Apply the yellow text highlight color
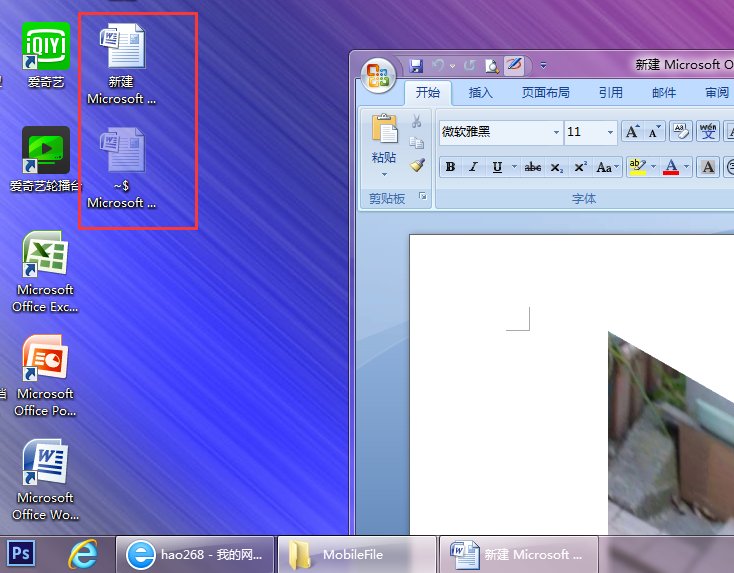734x573 pixels. click(x=638, y=167)
